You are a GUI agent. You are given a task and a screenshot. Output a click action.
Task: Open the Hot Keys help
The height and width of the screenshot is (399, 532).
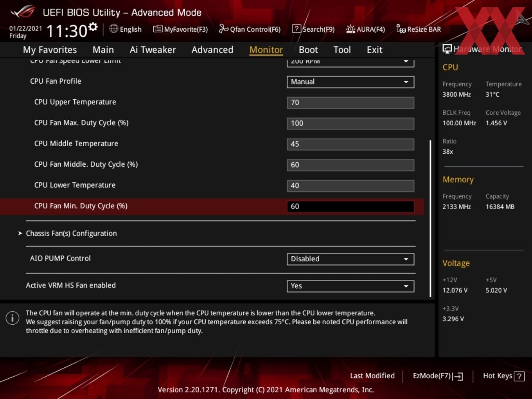503,376
